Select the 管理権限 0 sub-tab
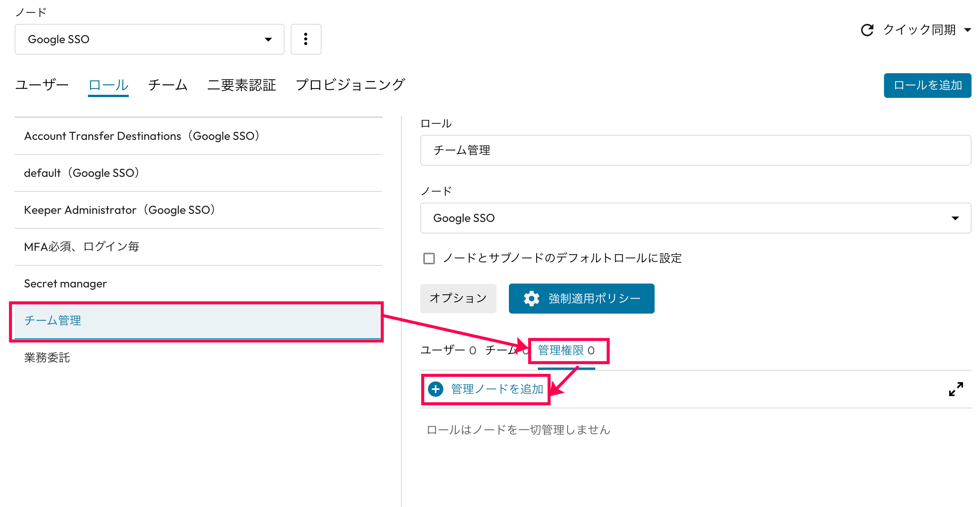This screenshot has height=507, width=980. point(566,350)
